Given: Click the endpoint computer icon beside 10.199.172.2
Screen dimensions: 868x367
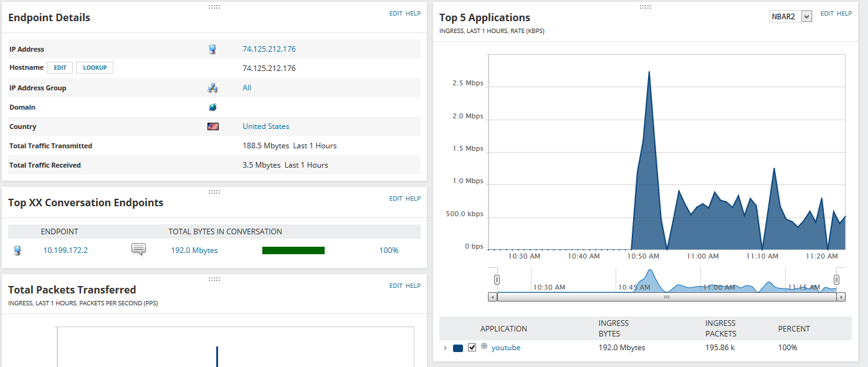Looking at the screenshot, I should pos(17,250).
